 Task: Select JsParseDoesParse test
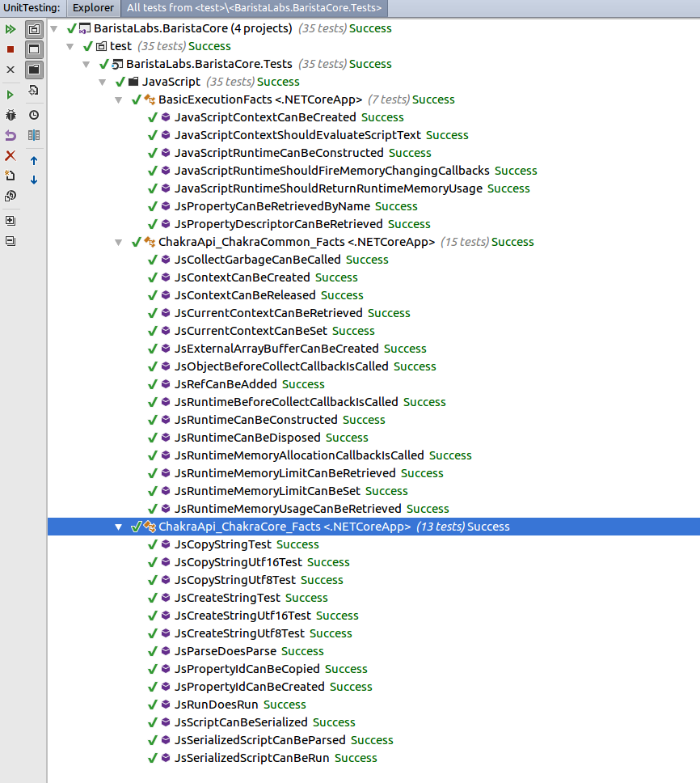coord(226,651)
